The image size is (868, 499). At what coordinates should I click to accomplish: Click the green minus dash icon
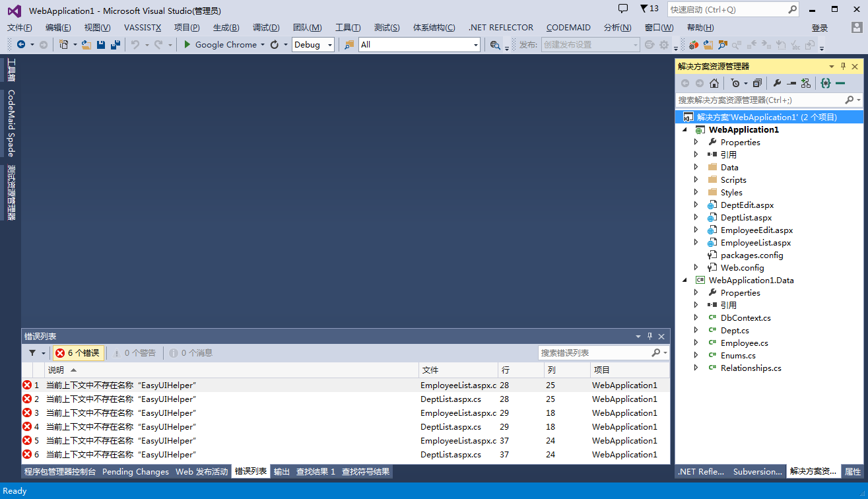pyautogui.click(x=840, y=83)
